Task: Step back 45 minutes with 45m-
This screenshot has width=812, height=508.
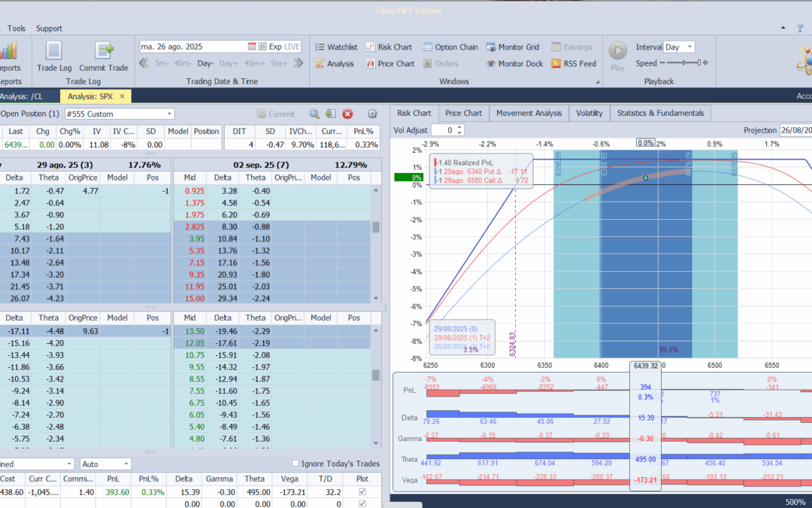Action: pos(183,63)
